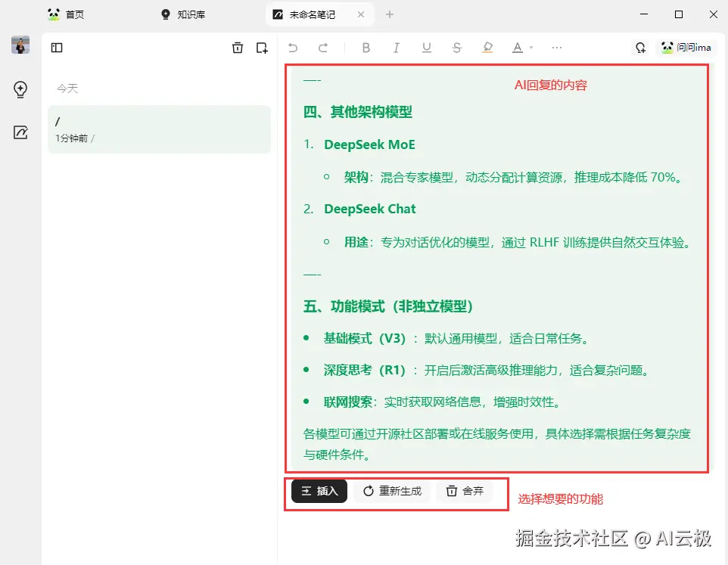Undo the last edit
728x565 pixels.
click(293, 48)
